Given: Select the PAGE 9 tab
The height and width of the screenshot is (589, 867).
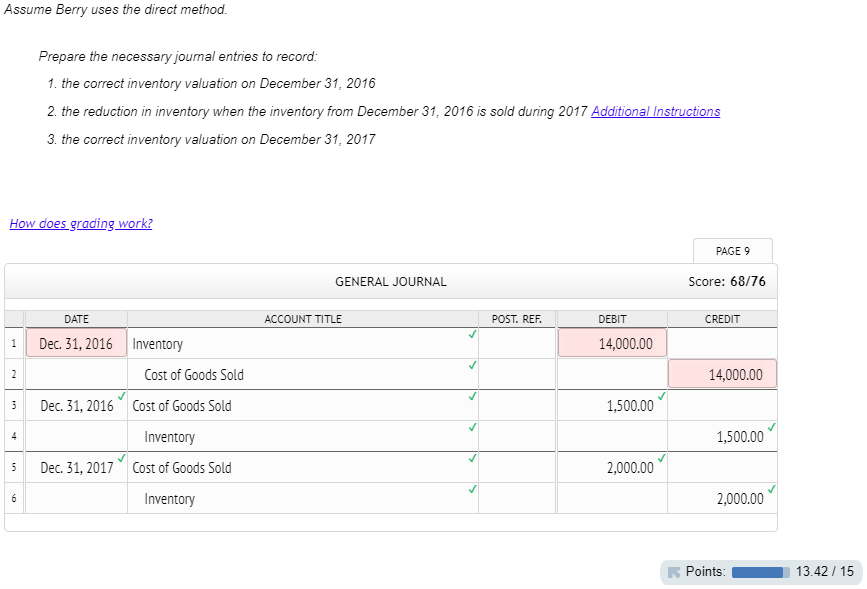Looking at the screenshot, I should [x=733, y=251].
